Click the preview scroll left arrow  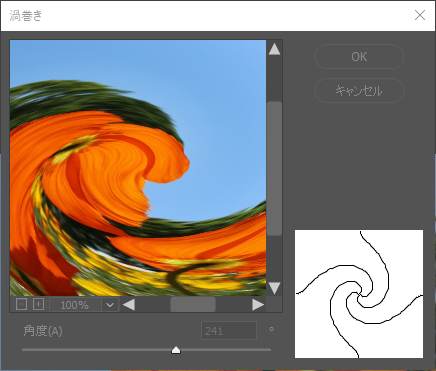(x=129, y=305)
